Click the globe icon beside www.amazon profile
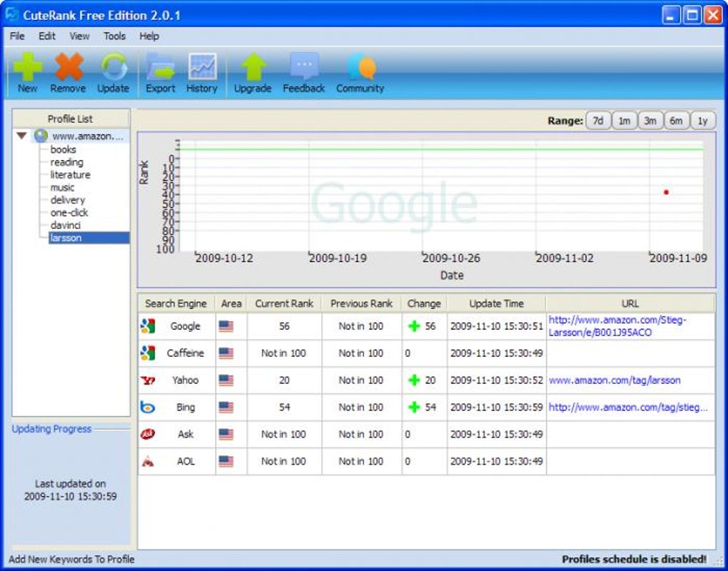The width and height of the screenshot is (728, 571). click(41, 136)
